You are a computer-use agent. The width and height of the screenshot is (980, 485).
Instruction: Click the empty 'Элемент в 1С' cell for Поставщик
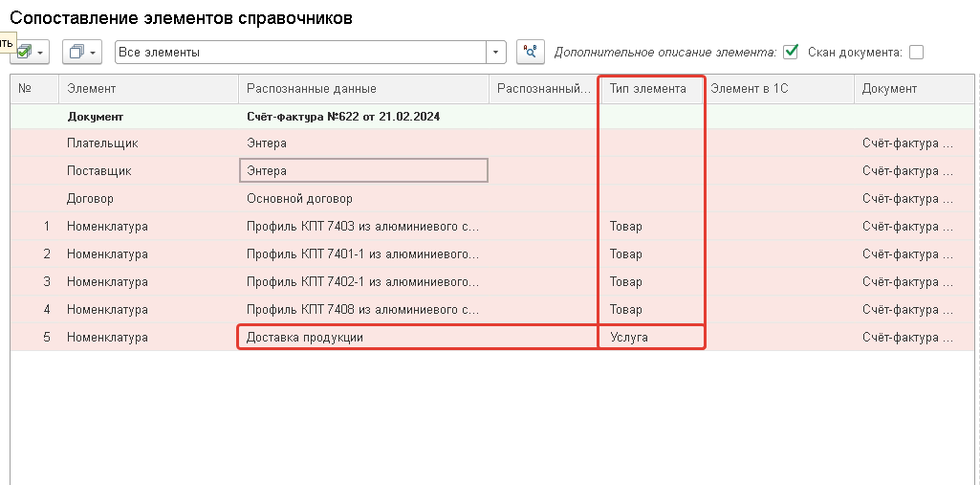pos(779,170)
